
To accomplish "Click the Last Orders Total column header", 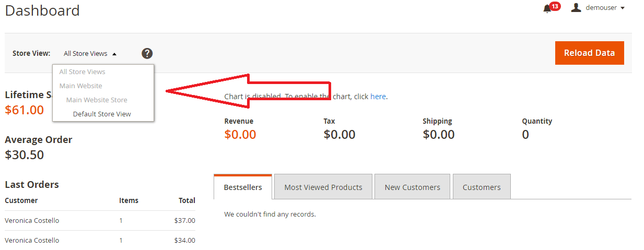I will [x=186, y=200].
